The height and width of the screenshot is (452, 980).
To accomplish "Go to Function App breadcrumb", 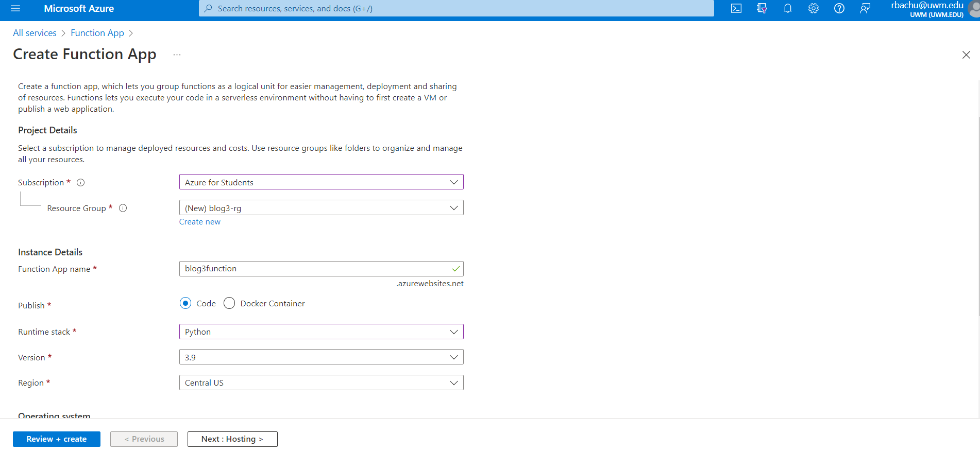I will (97, 33).
